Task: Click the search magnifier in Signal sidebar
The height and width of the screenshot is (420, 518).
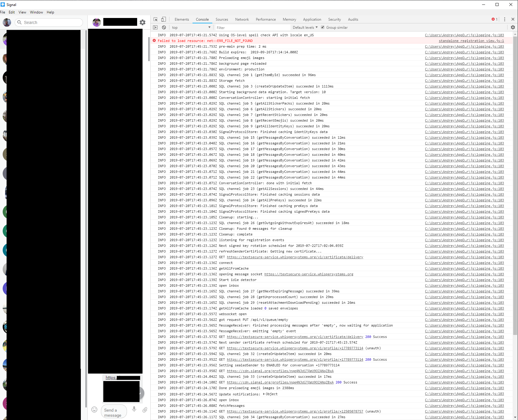Action: tap(19, 22)
